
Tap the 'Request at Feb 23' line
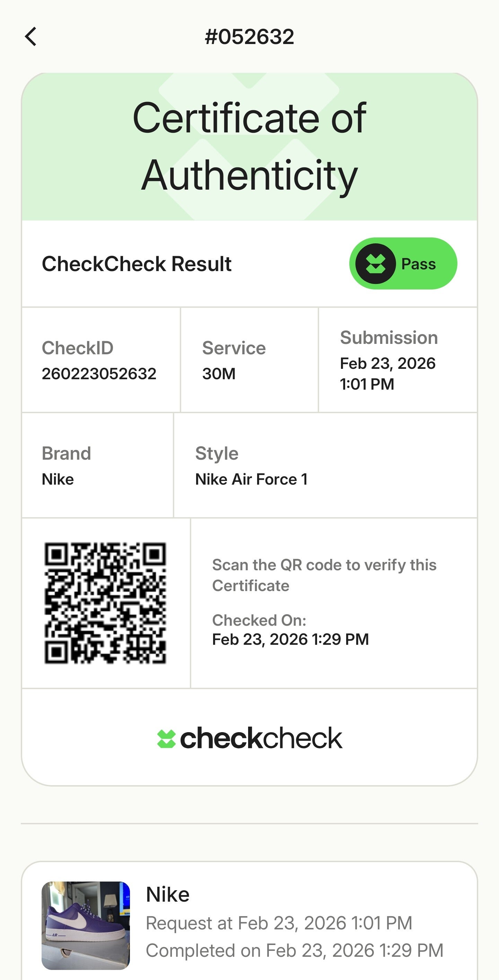coord(279,923)
